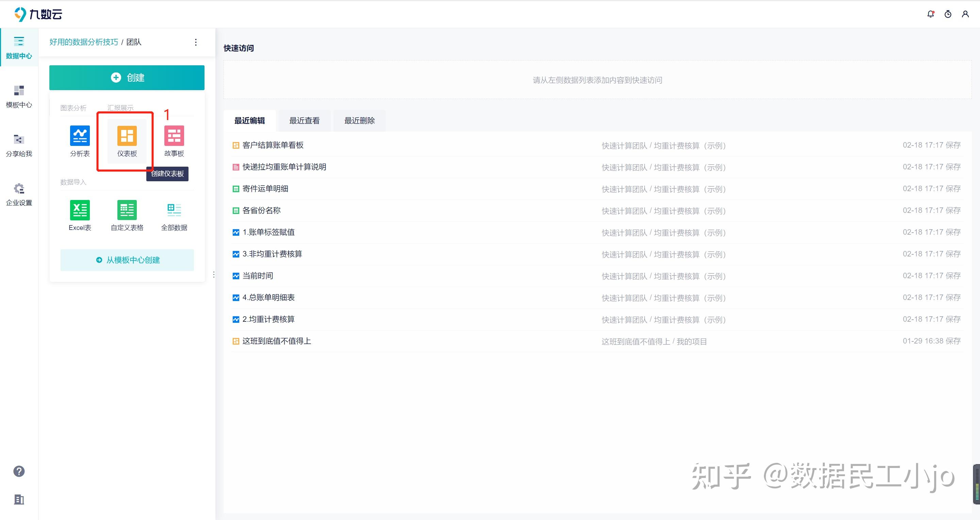The width and height of the screenshot is (980, 520).
Task: Open 客户结算账单看板 in recent list
Action: 273,145
